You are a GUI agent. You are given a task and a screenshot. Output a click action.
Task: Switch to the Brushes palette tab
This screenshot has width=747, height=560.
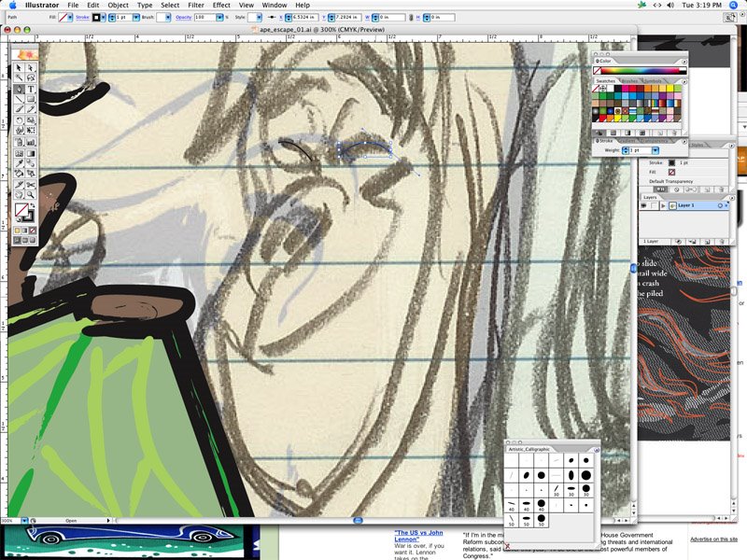click(629, 81)
